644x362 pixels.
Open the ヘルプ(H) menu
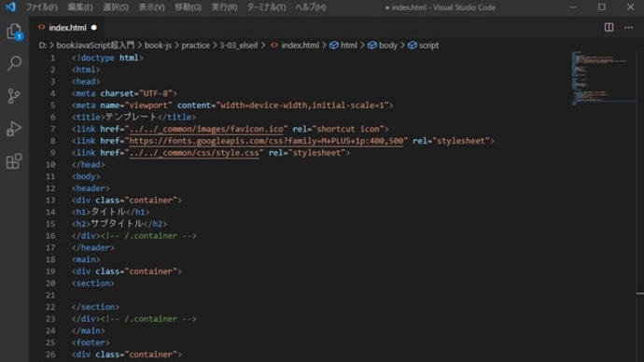(x=311, y=7)
